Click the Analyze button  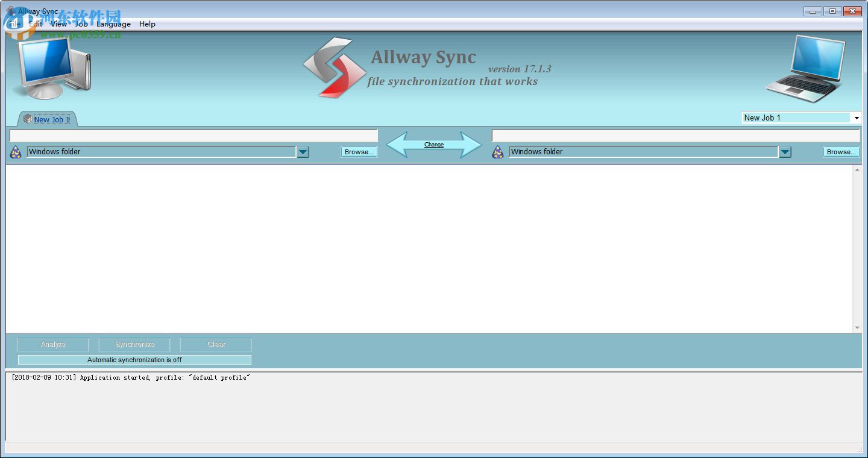click(x=53, y=345)
